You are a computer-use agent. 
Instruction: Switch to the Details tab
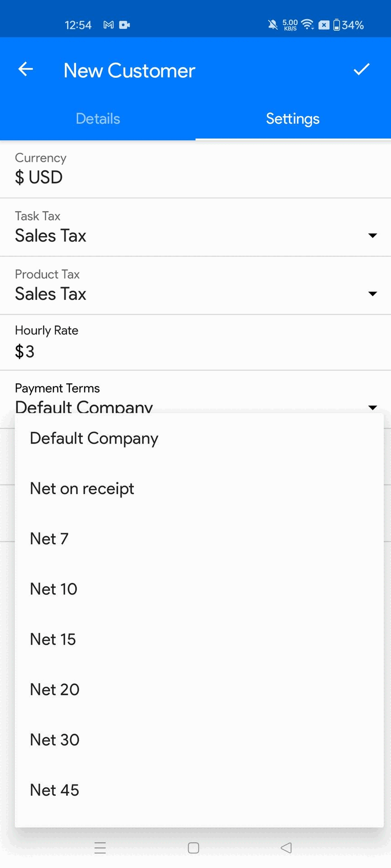pyautogui.click(x=98, y=118)
